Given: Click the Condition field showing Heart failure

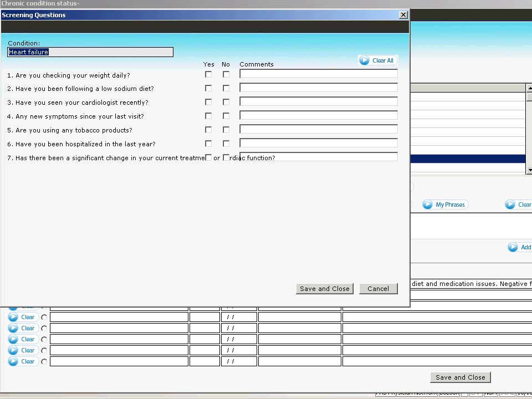Looking at the screenshot, I should (x=90, y=52).
